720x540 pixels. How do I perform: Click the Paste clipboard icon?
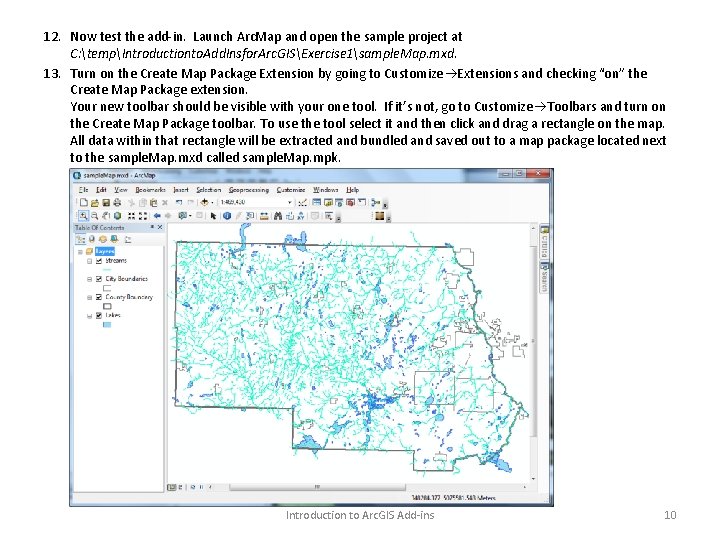(x=154, y=202)
